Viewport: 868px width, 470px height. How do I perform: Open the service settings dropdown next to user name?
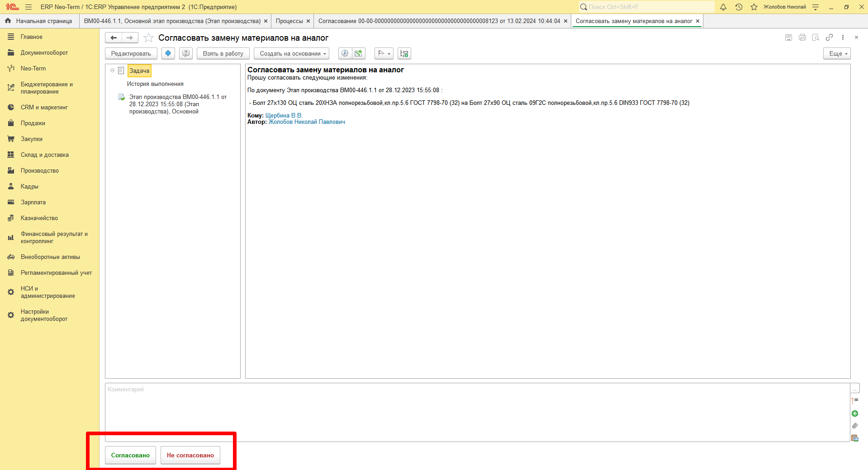click(x=816, y=7)
